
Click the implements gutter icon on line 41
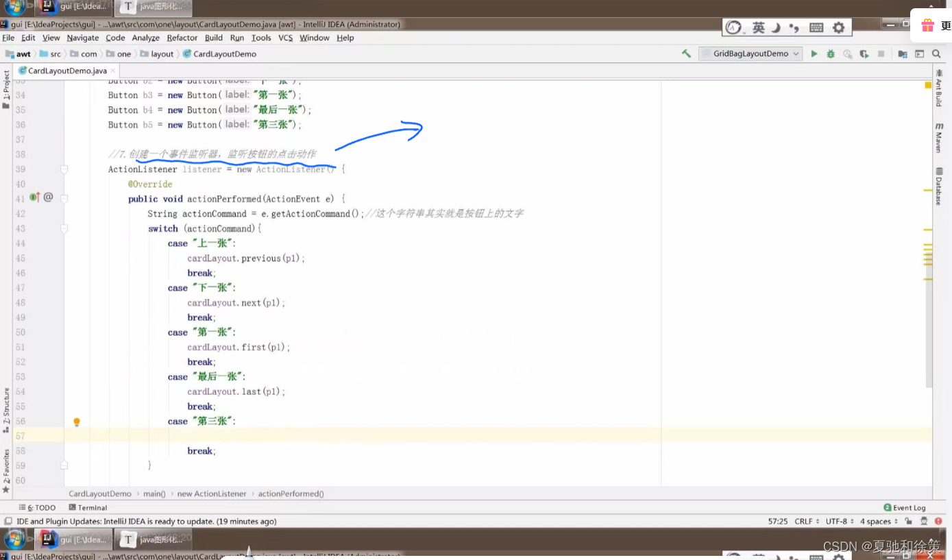point(34,197)
